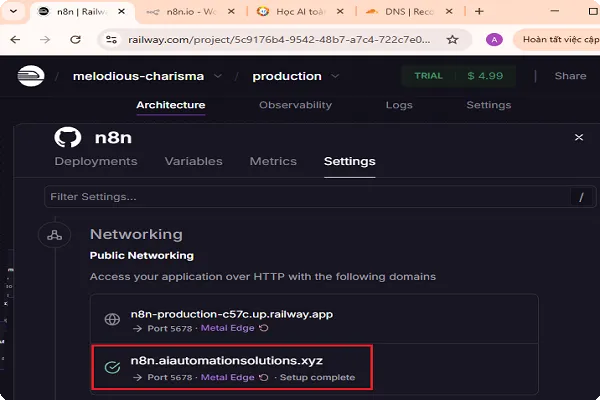The height and width of the screenshot is (400, 600).
Task: Switch to the DNS Records browser tab
Action: coord(409,11)
